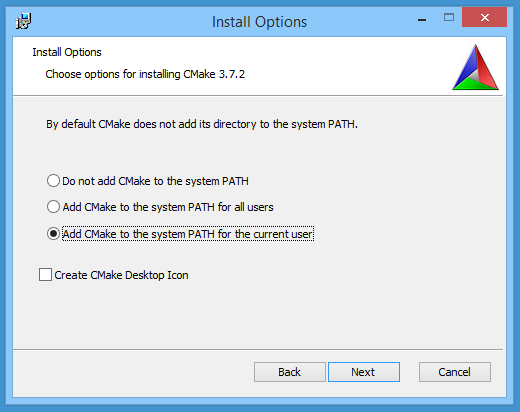Click the 'Create CMake Desktop Icon' label text

tap(121, 275)
